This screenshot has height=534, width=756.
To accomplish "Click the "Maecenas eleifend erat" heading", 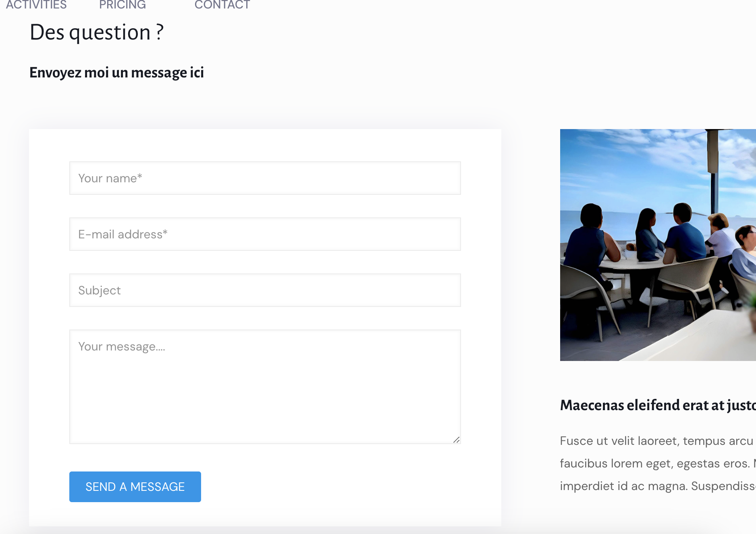I will click(x=658, y=405).
